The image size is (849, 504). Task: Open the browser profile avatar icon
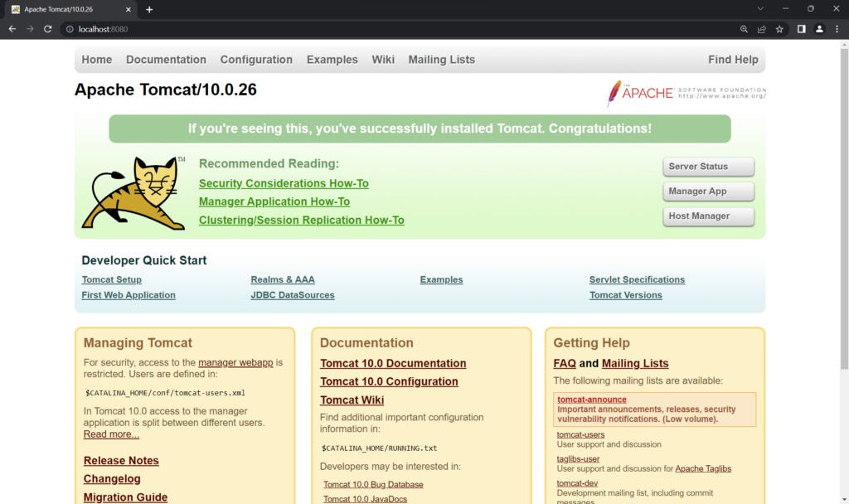click(x=819, y=29)
